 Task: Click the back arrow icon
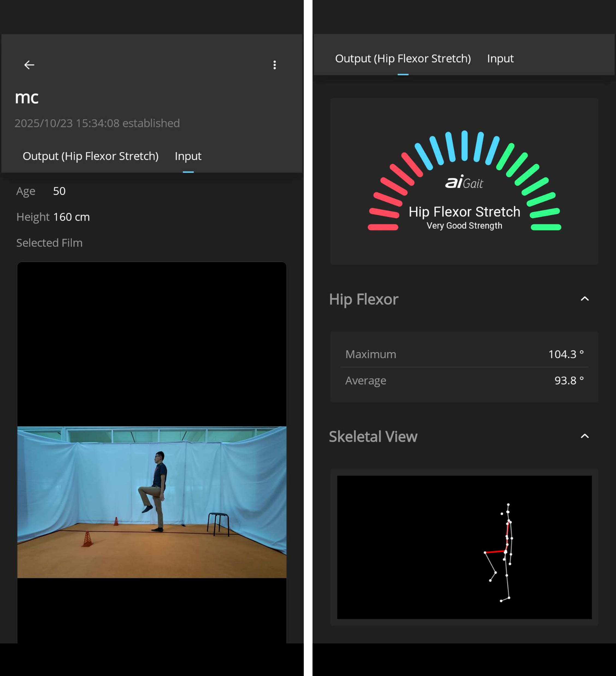point(29,65)
